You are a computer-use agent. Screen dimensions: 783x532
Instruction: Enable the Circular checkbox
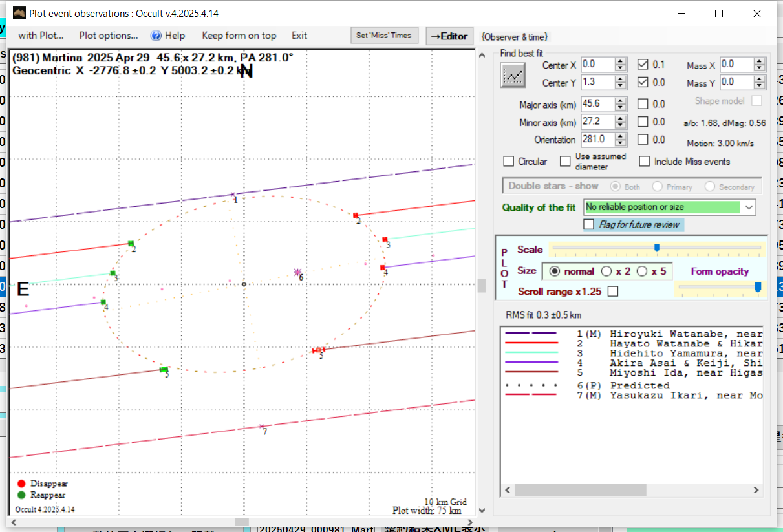tap(509, 162)
